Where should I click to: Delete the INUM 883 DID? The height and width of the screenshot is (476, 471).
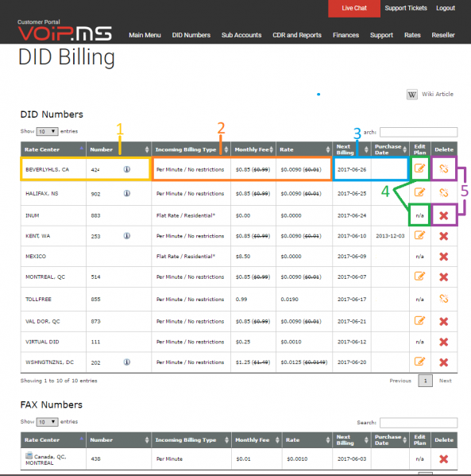pyautogui.click(x=444, y=216)
